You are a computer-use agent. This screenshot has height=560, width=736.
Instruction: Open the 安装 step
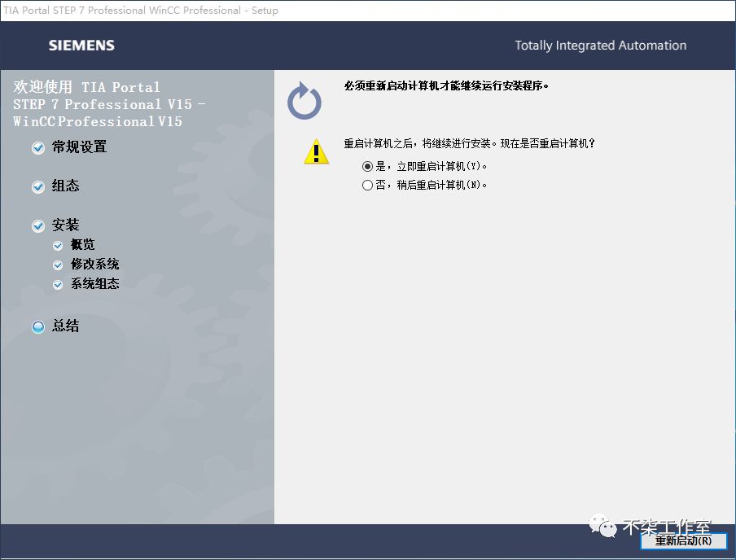[x=65, y=225]
